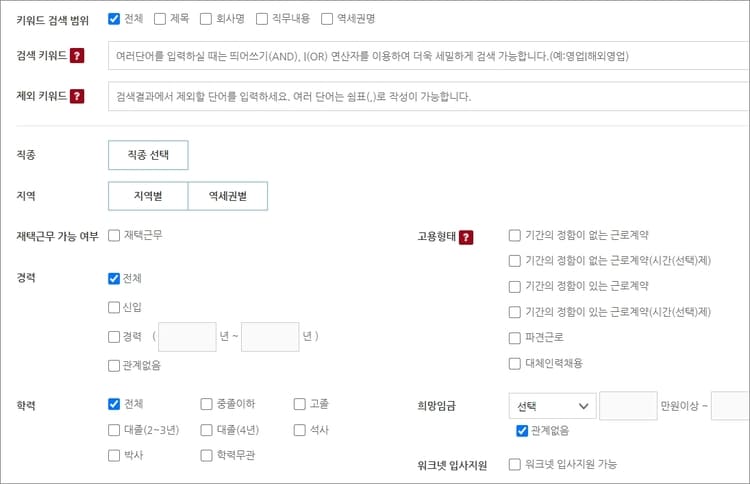Click the minimum career years field

point(187,337)
